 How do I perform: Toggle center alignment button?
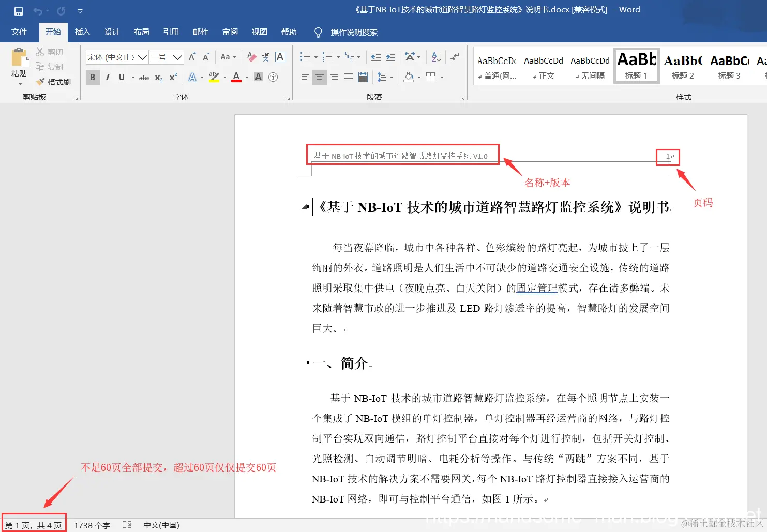(x=320, y=77)
